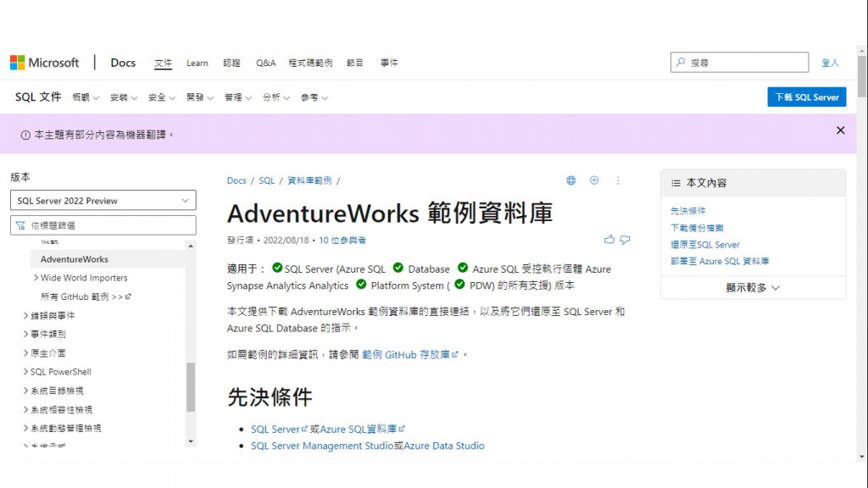Select the Learn top navigation item
The width and height of the screenshot is (868, 488).
tap(197, 63)
